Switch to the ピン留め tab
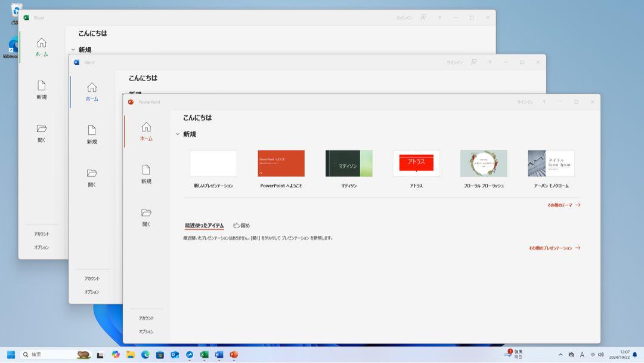Screen dimensions: 644x363 coord(241,225)
